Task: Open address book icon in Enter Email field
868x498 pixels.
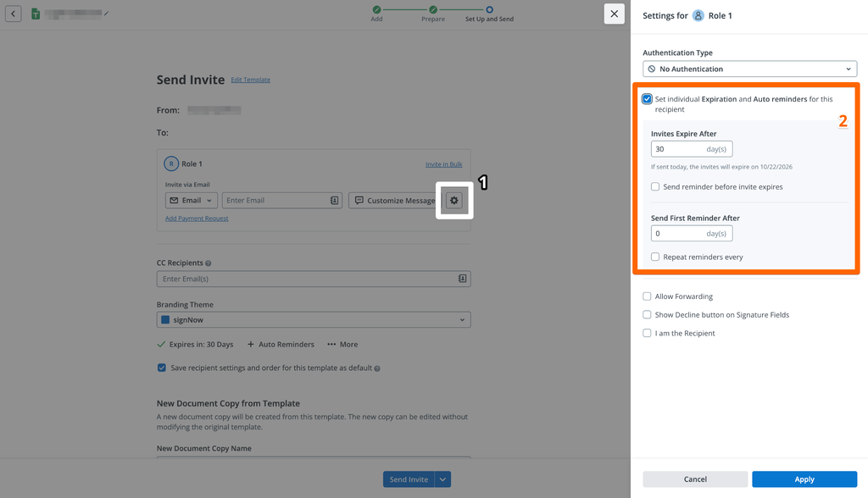Action: [x=334, y=201]
